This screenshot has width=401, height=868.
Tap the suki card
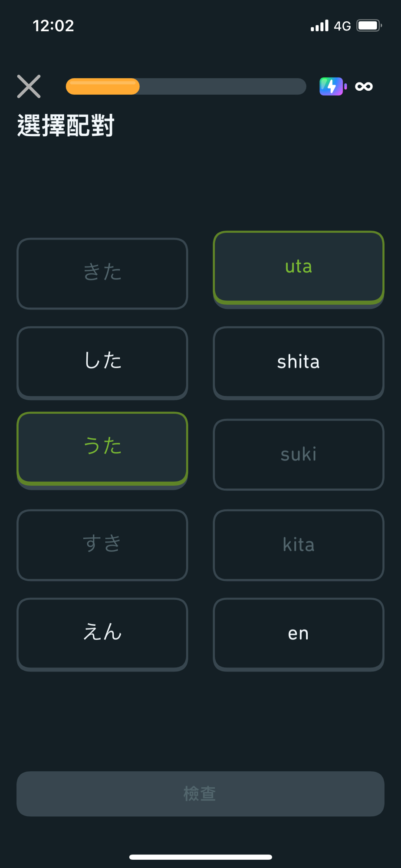pos(299,454)
